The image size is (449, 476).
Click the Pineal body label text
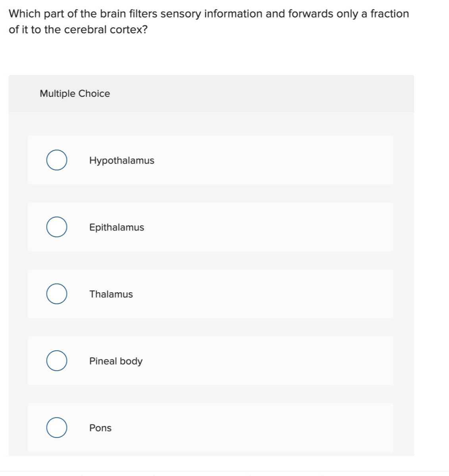[116, 361]
